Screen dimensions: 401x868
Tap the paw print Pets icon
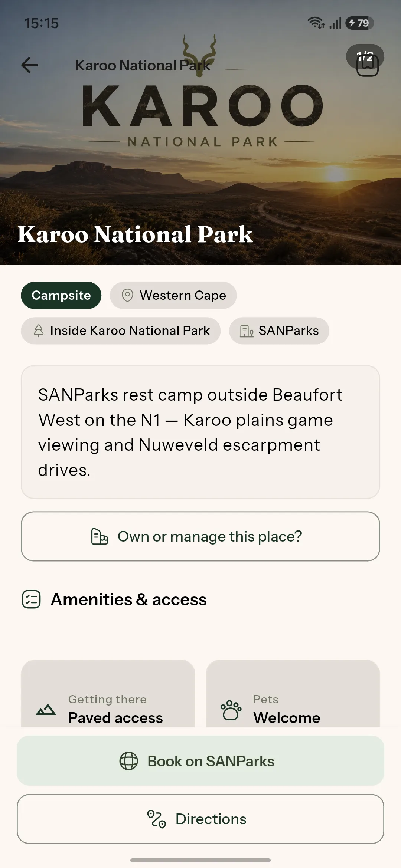(231, 710)
